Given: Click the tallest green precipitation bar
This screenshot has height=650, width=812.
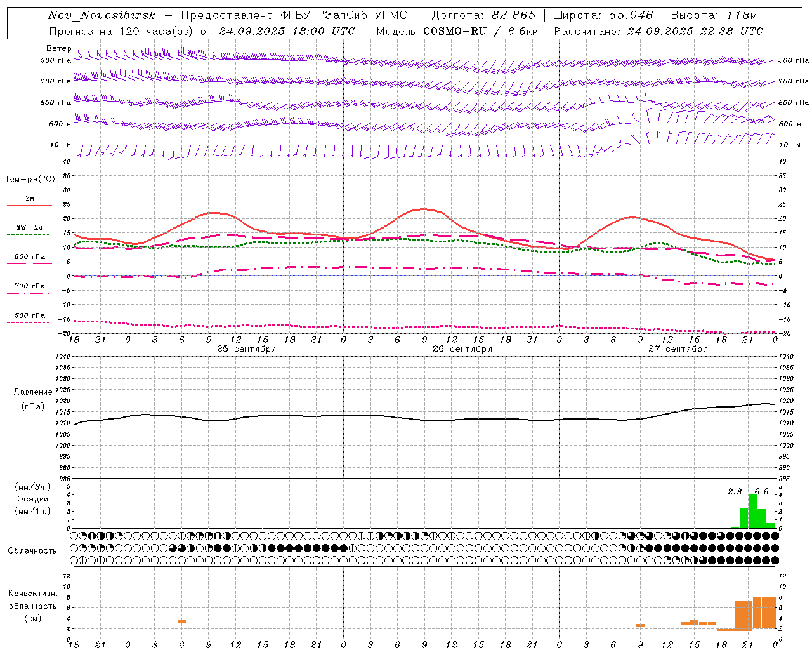Looking at the screenshot, I should (752, 511).
